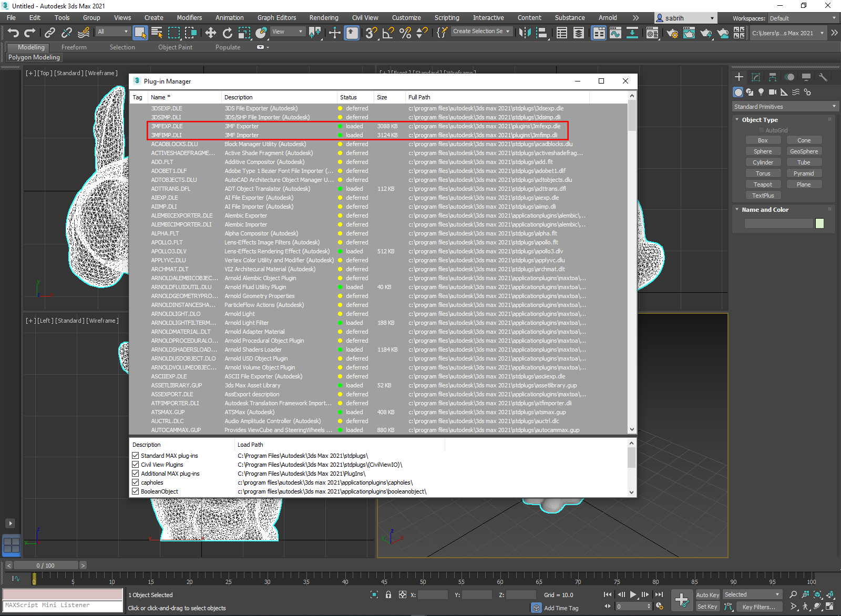Open the Selected key filter dropdown
This screenshot has width=841, height=616.
(752, 594)
